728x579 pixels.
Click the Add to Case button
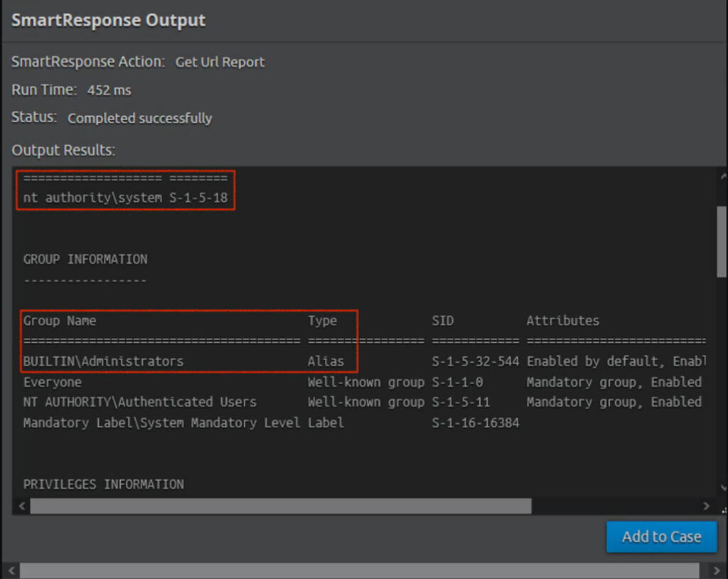661,537
